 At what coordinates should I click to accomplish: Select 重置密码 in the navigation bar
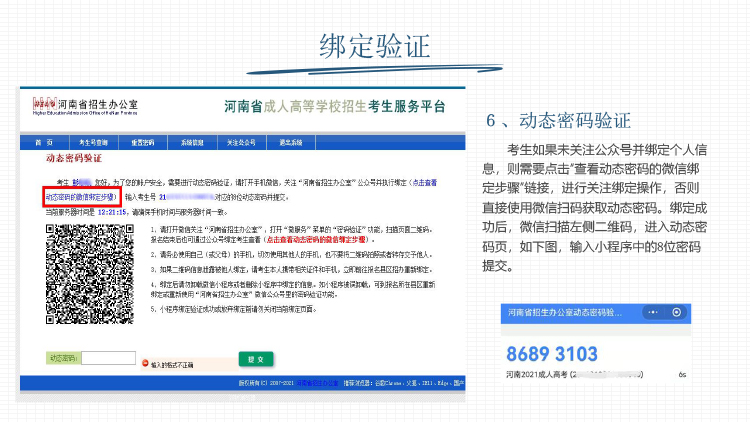(143, 142)
